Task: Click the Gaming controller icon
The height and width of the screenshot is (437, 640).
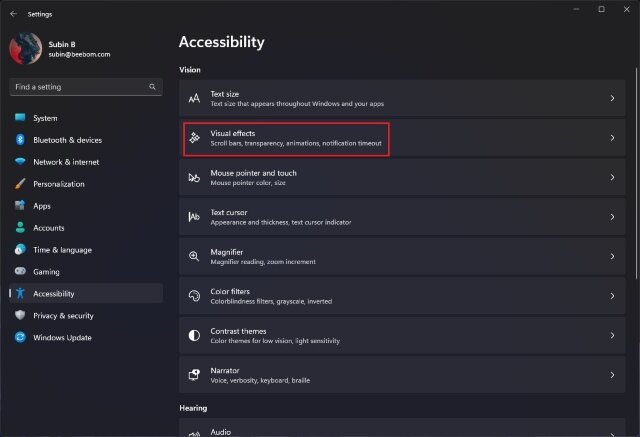Action: tap(20, 271)
